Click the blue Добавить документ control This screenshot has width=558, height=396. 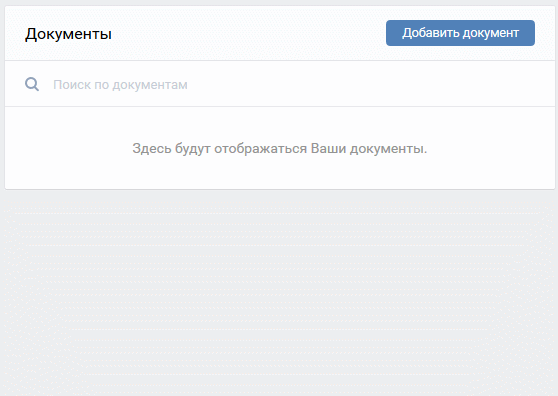[x=460, y=33]
